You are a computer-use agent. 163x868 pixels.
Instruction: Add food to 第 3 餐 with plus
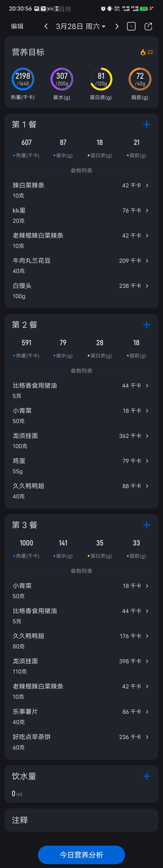146,525
